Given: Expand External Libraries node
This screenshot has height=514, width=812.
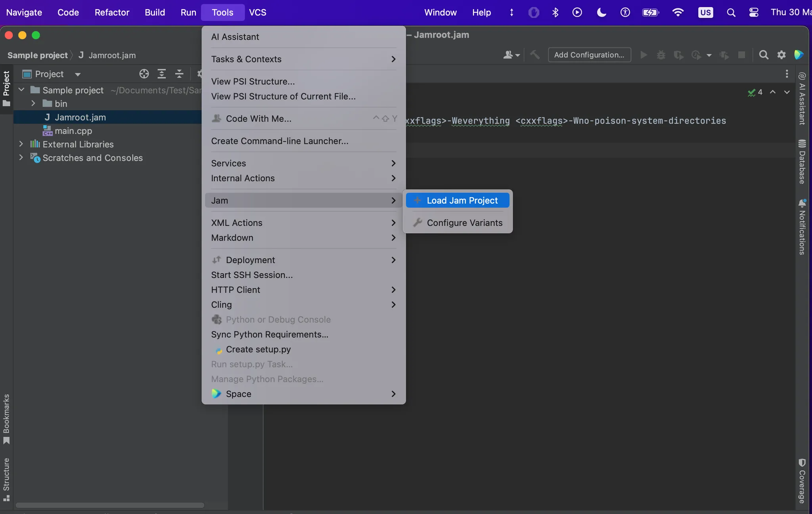Looking at the screenshot, I should click(21, 144).
